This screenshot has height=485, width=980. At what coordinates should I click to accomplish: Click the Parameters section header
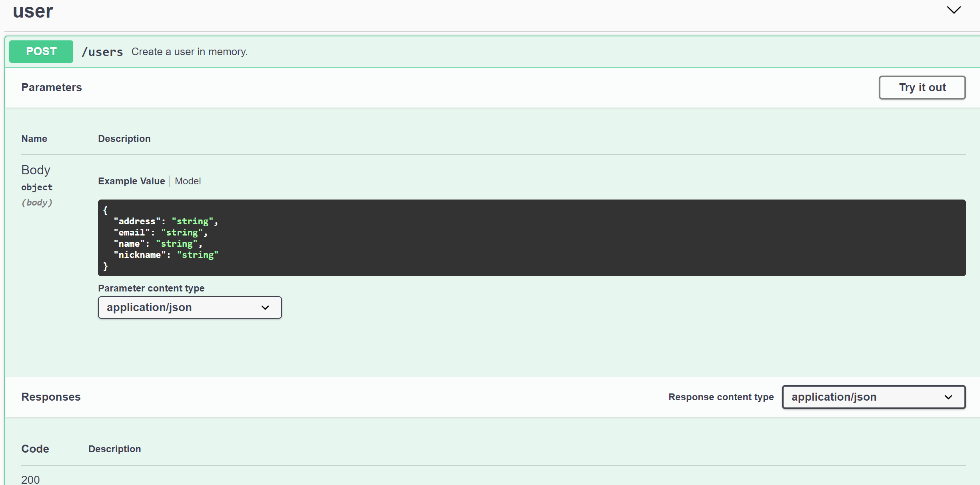52,88
